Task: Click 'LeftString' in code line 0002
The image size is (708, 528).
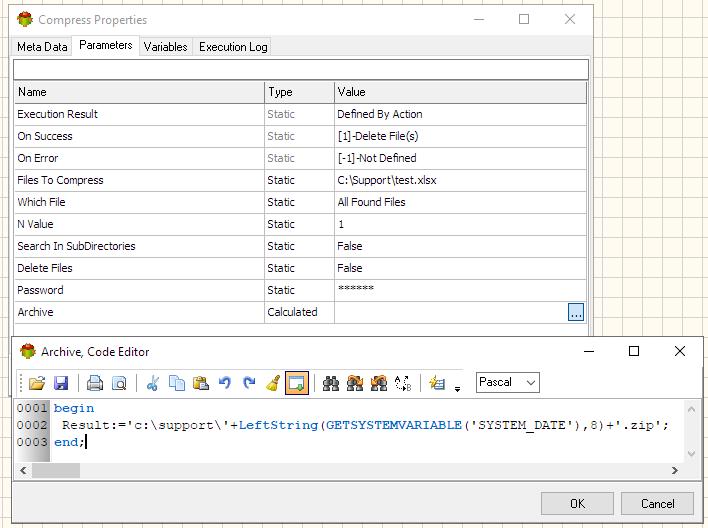Action: (278, 425)
